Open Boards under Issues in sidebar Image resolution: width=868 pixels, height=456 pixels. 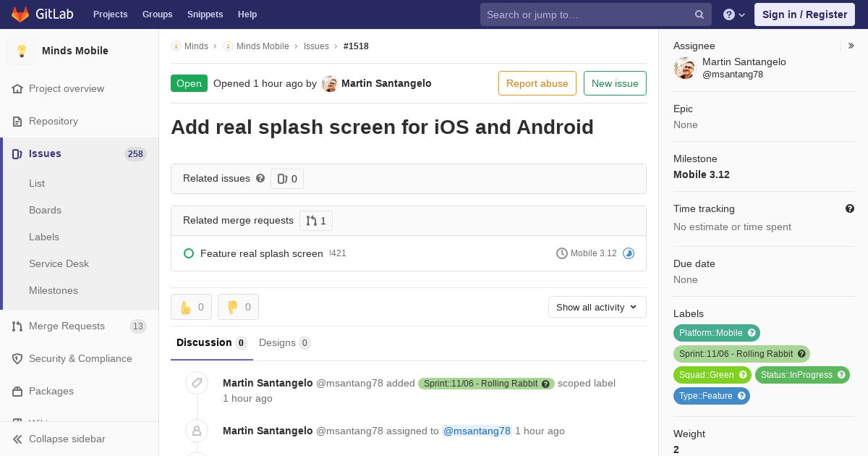pos(45,210)
